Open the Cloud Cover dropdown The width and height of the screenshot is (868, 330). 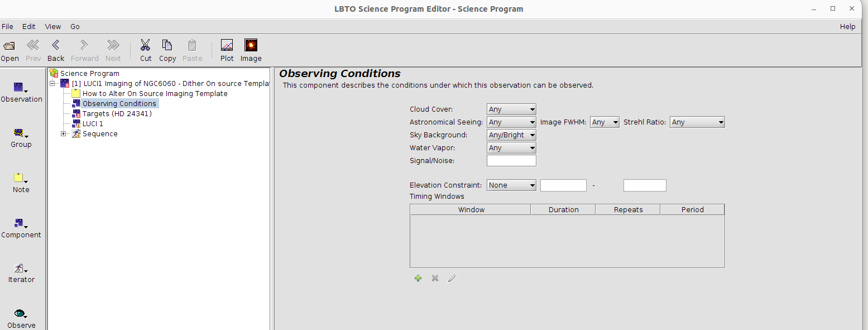[x=511, y=109]
